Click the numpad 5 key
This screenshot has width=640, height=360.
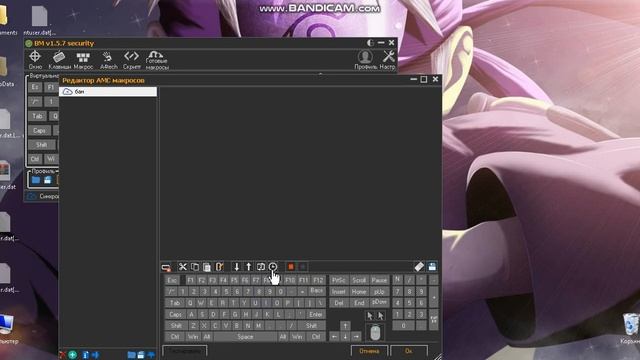pyautogui.click(x=409, y=303)
